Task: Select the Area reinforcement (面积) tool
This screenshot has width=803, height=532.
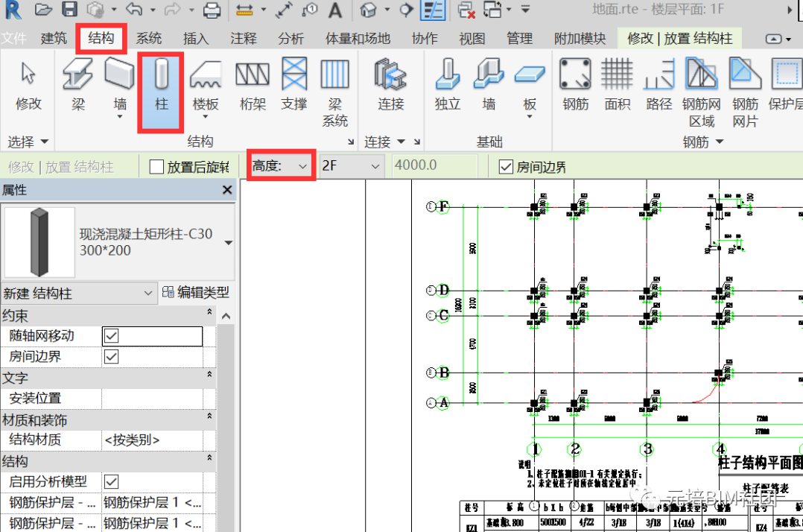Action: click(617, 85)
